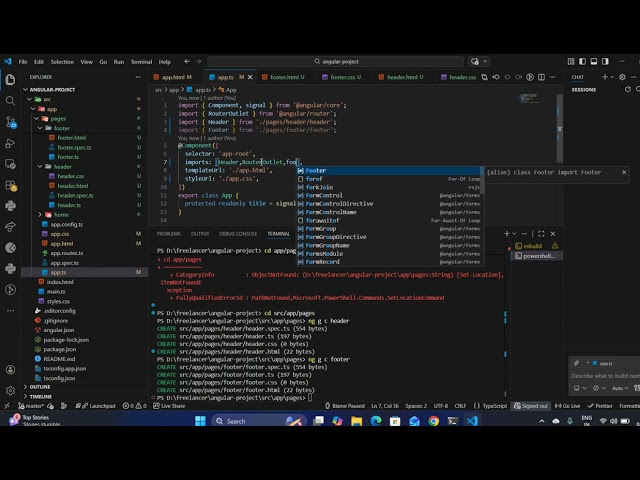Viewport: 640px width, 480px height.
Task: Open the Copilot dropdown arrow in the title bar
Action: tap(485, 62)
